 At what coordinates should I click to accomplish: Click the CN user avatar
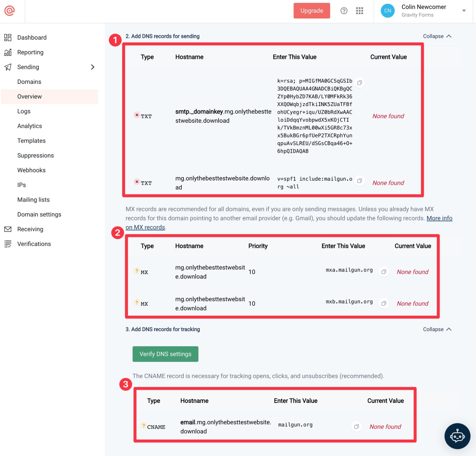click(x=388, y=11)
